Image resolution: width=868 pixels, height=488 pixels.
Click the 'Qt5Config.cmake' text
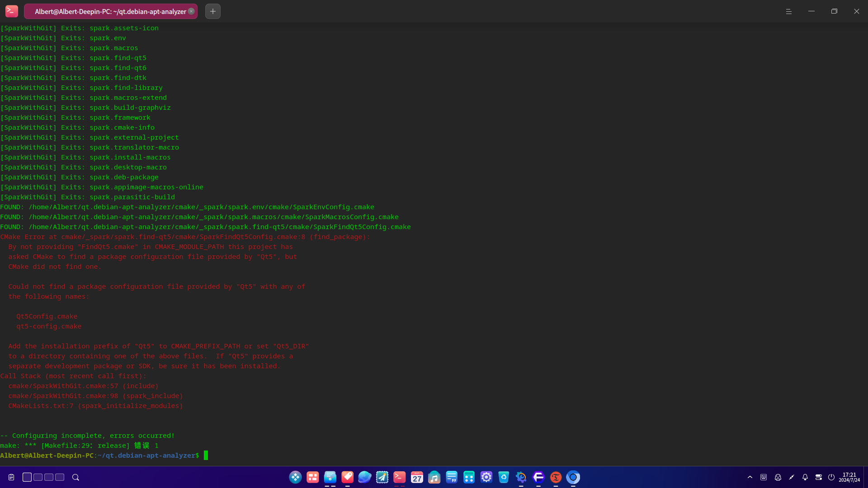[47, 316]
